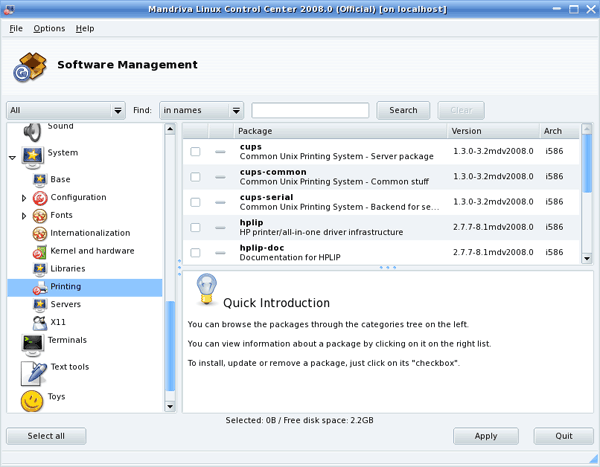Viewport: 600px width, 467px height.
Task: Expand the Configuration subcategory
Action: click(x=24, y=198)
